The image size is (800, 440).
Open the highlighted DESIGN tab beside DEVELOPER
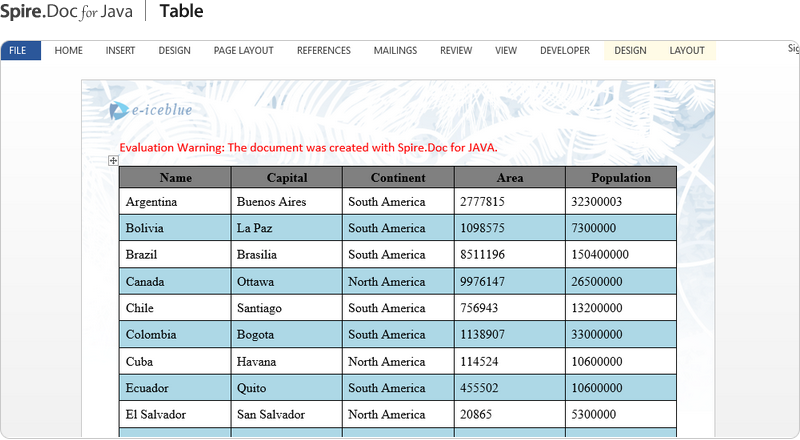[x=630, y=51]
